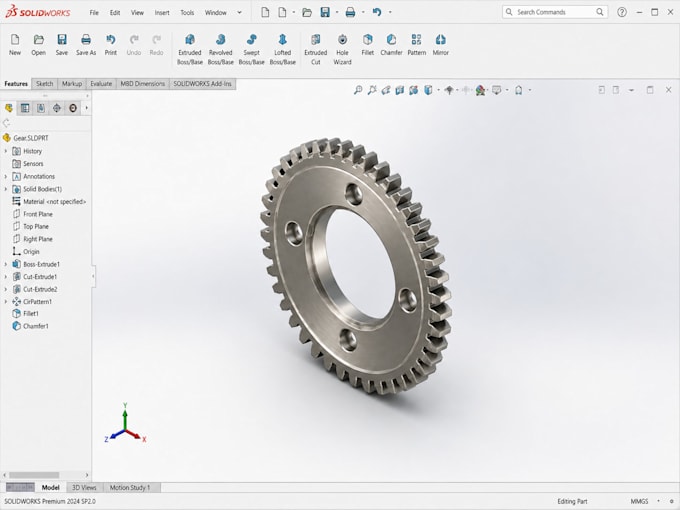Select the Sensors tree item
Viewport: 680px width, 510px height.
click(x=28, y=164)
